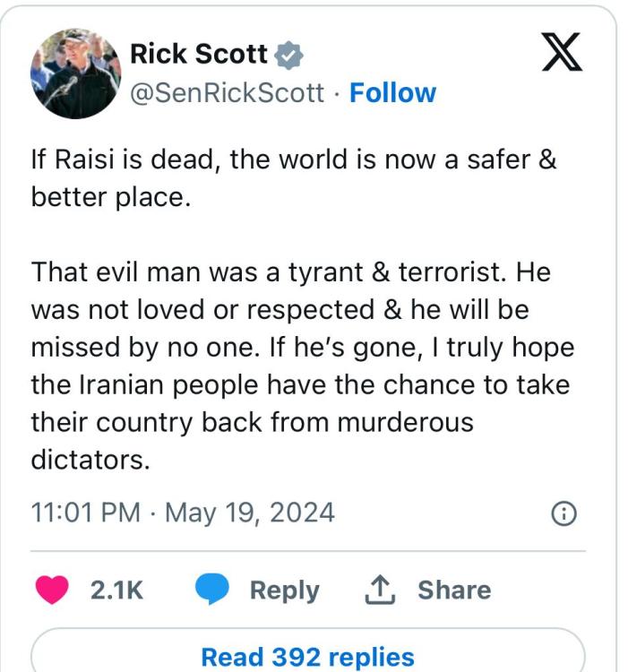Click the @SenRickScott handle

pos(228,93)
